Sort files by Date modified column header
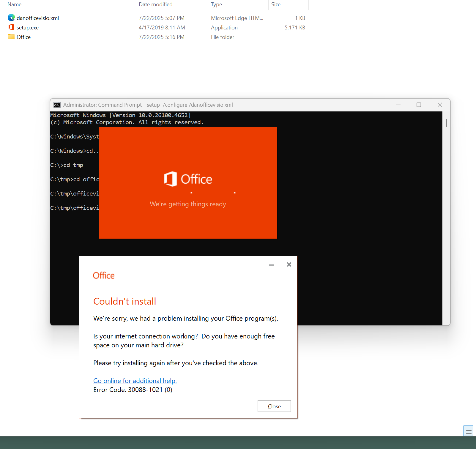This screenshot has height=449, width=476. pos(156,4)
